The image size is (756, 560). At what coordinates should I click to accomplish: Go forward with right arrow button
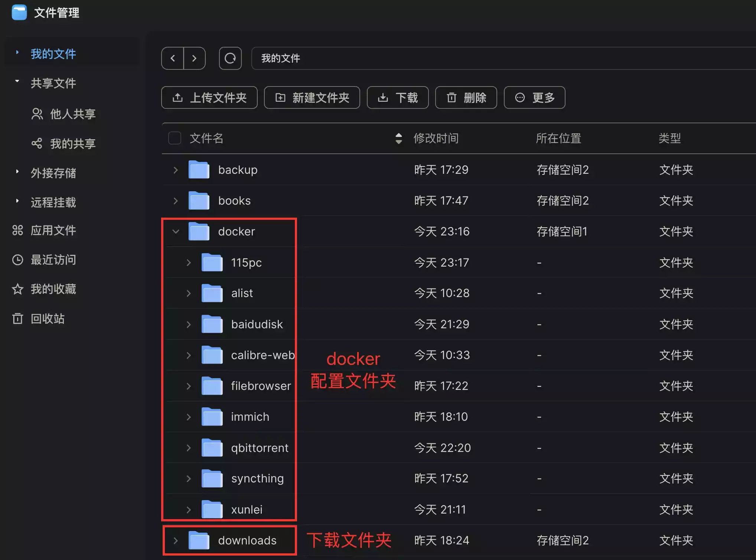(194, 58)
